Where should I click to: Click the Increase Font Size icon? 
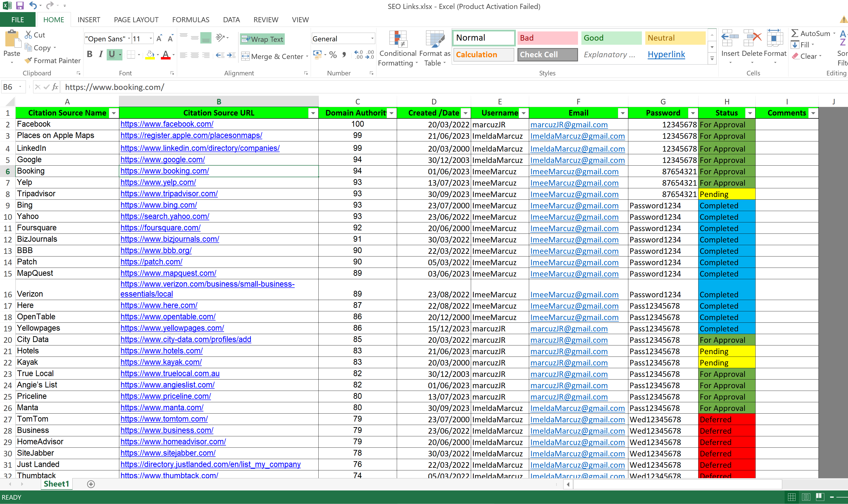[159, 38]
